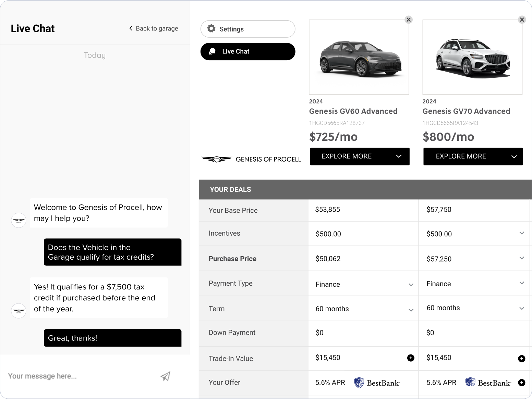Go Back to garage
The width and height of the screenshot is (532, 399).
(153, 28)
